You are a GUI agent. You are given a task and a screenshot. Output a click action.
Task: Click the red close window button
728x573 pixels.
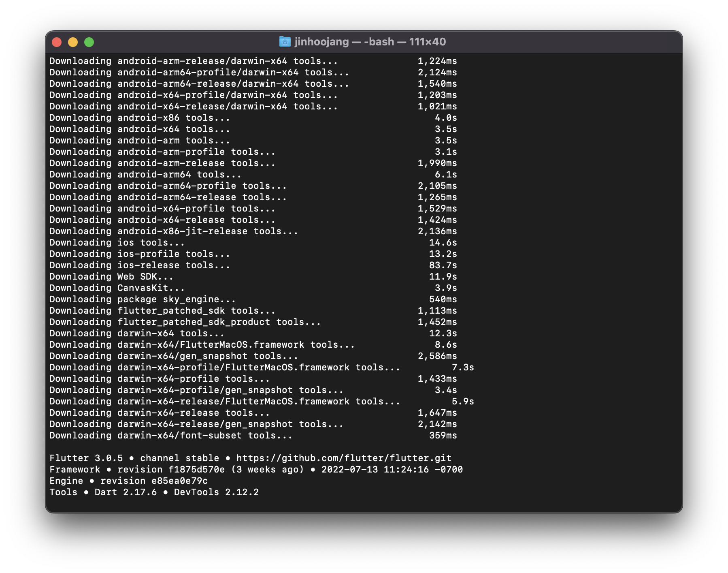57,42
